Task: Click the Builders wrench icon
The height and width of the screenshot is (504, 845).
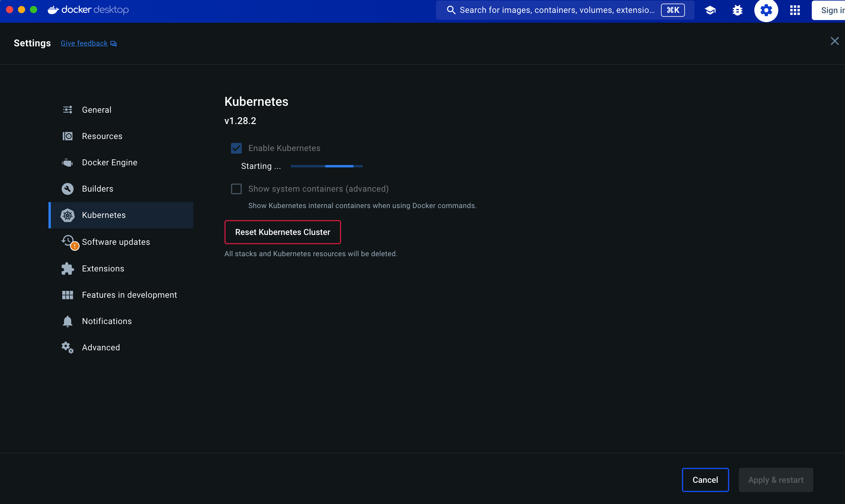Action: coord(67,189)
